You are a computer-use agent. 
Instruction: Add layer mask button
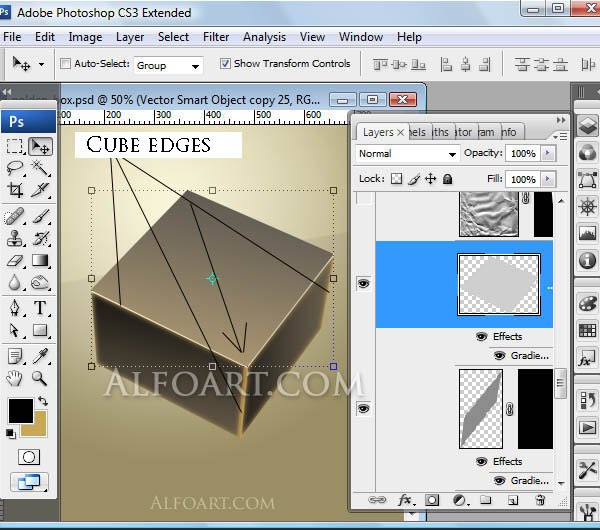tap(432, 500)
